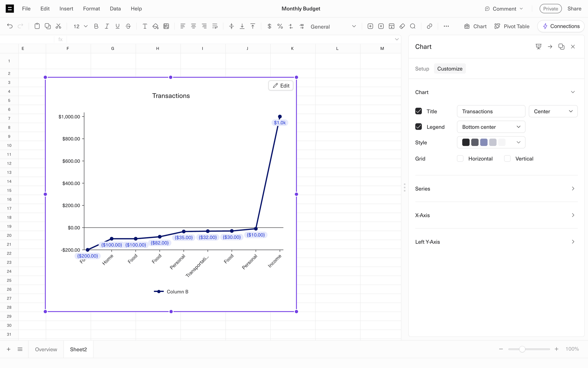The width and height of the screenshot is (588, 368).
Task: Click the Chart toolbar button
Action: pos(475,26)
